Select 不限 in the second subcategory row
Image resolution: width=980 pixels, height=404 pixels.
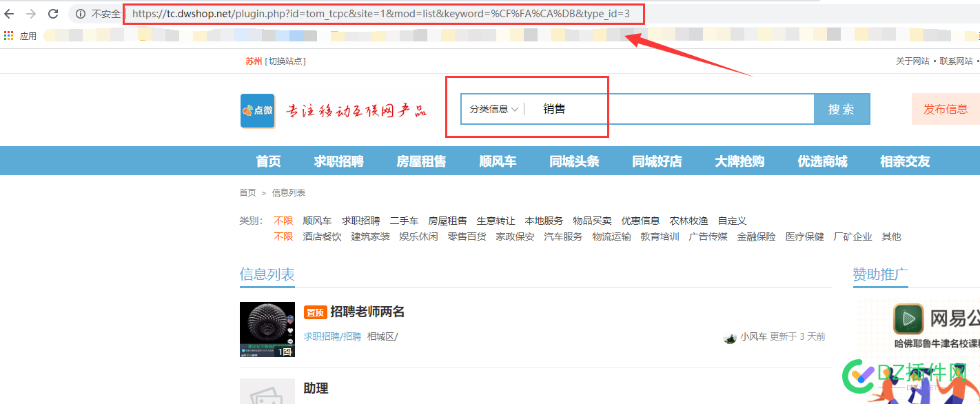click(283, 236)
